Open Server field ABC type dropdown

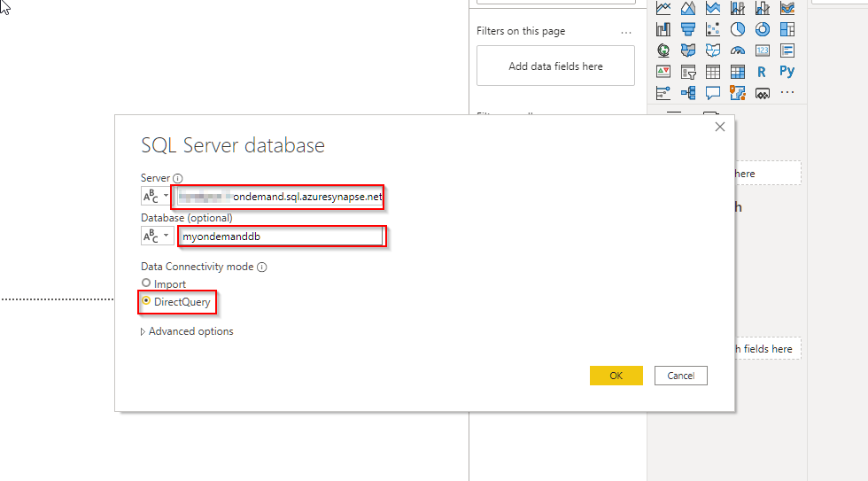[156, 196]
